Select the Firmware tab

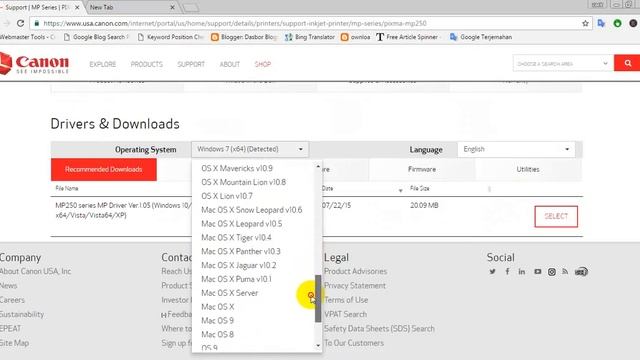422,169
